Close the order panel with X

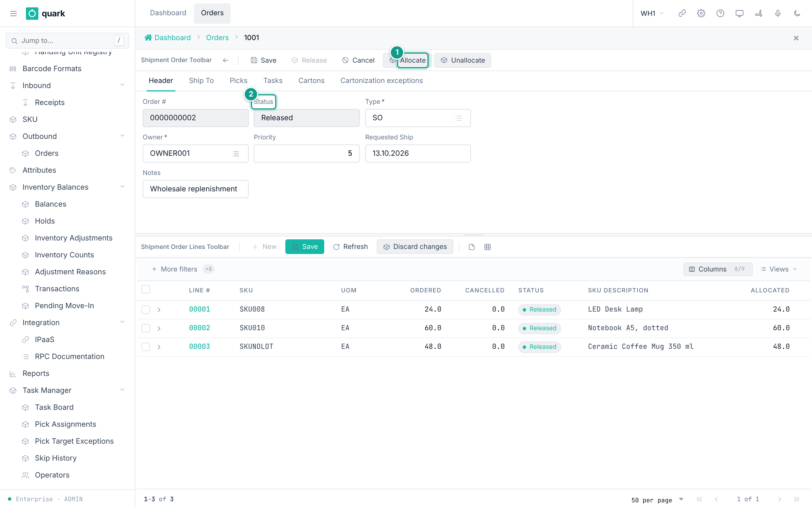(x=796, y=38)
